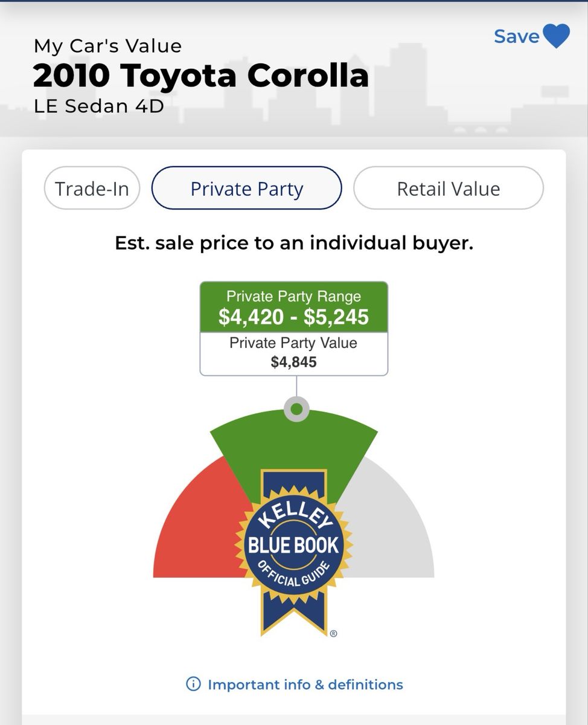
Task: Click the info circle icon
Action: (193, 685)
